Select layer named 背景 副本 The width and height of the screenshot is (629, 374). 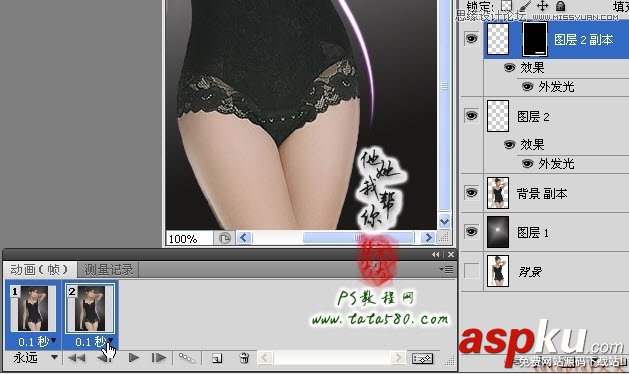coord(542,194)
